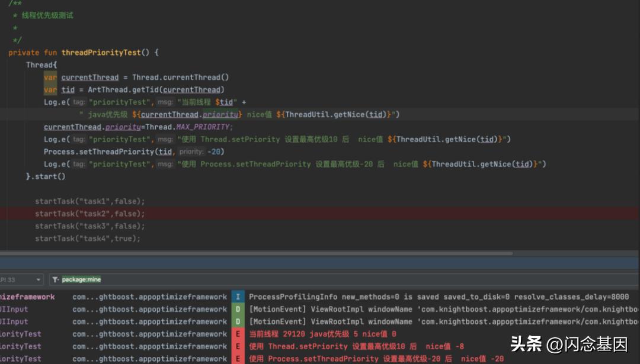The image size is (640, 364).
Task: Click the startTask("task4",true) line
Action: click(x=88, y=239)
